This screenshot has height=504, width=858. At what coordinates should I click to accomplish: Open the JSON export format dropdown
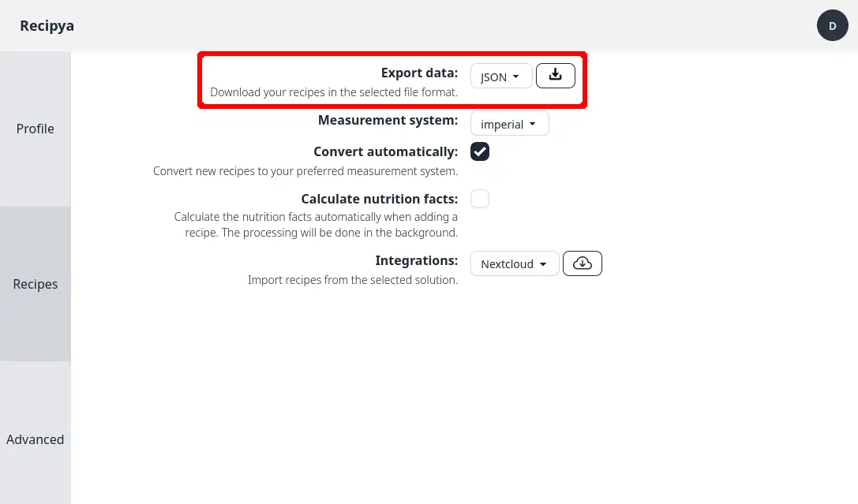(501, 76)
